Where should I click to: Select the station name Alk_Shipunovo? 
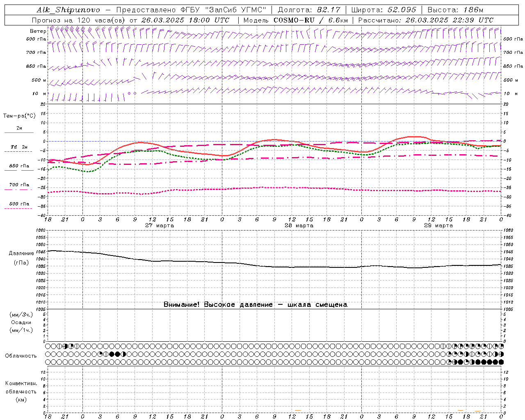point(68,10)
